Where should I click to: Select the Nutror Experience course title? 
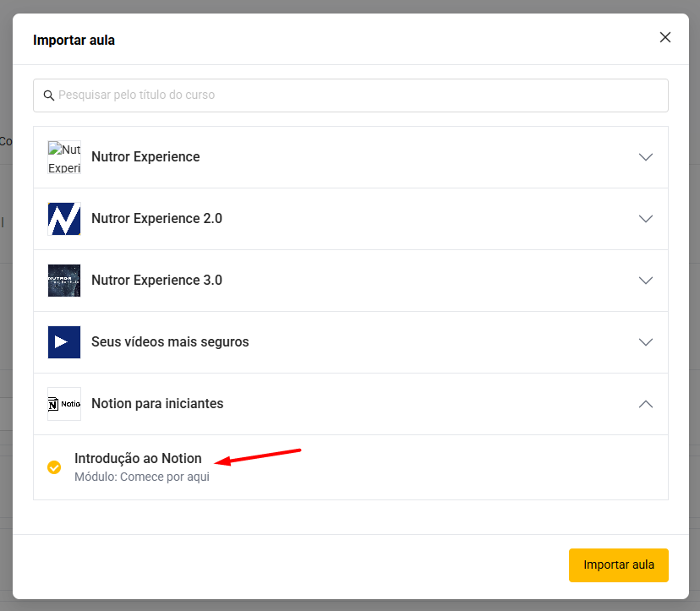point(145,157)
